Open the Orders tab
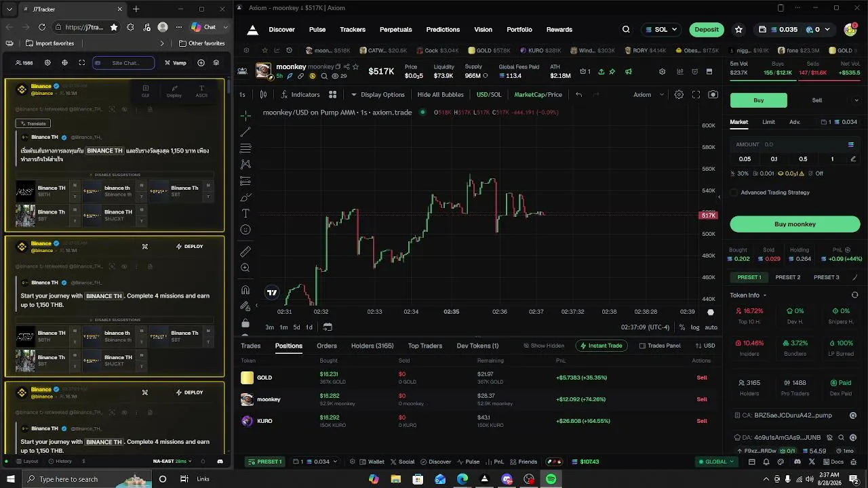Viewport: 868px width, 488px height. 327,346
